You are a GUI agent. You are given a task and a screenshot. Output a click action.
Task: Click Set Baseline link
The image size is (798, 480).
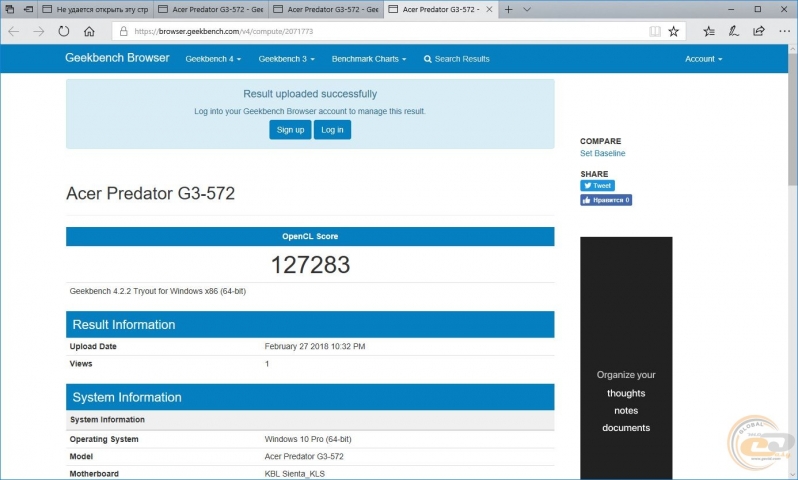click(603, 153)
